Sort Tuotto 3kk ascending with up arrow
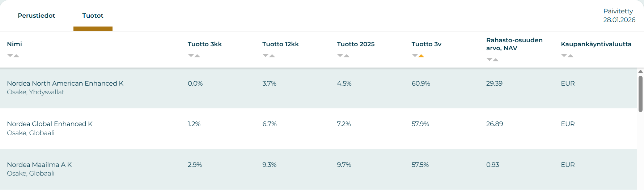Screen dimensions: 644x190 click(197, 56)
